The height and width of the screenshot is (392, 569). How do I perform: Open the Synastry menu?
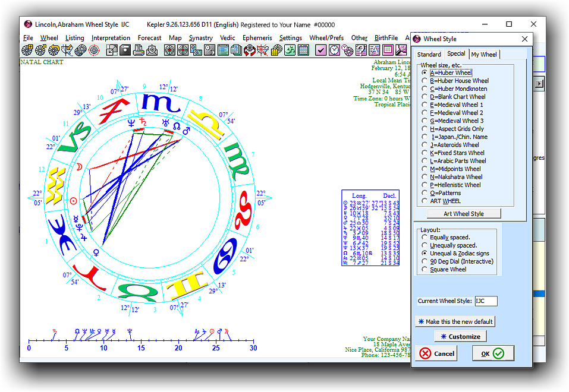201,38
